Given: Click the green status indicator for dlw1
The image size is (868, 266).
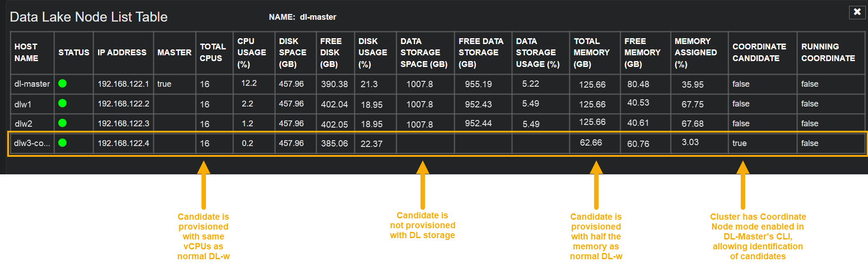Looking at the screenshot, I should click(x=63, y=103).
